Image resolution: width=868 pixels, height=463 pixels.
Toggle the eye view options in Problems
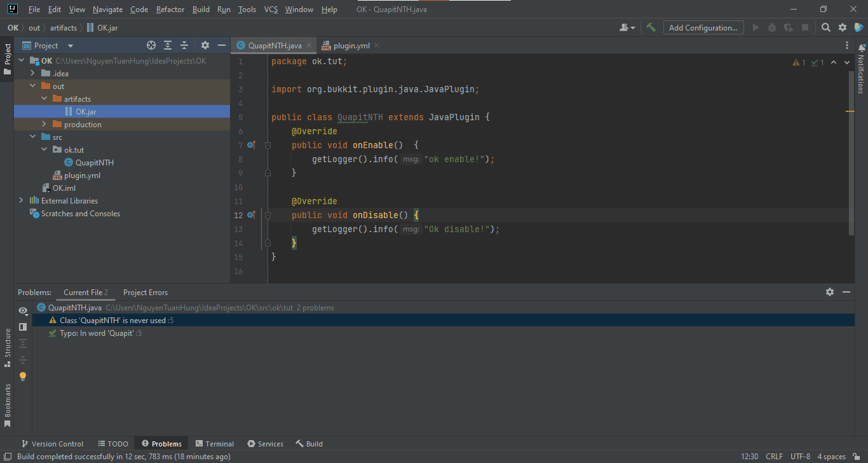click(x=23, y=310)
